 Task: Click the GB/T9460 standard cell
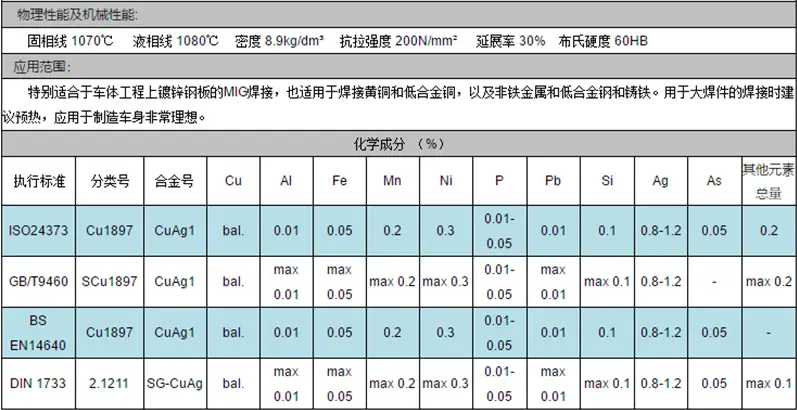pos(38,281)
